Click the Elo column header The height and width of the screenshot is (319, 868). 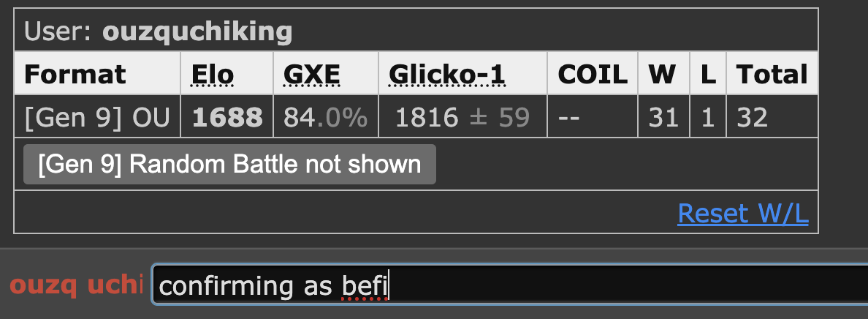(x=213, y=74)
